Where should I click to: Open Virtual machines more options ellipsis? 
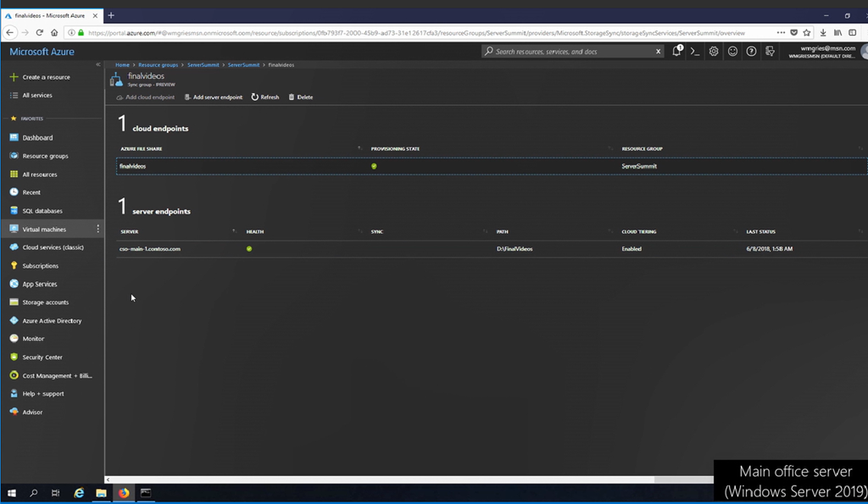[98, 230]
